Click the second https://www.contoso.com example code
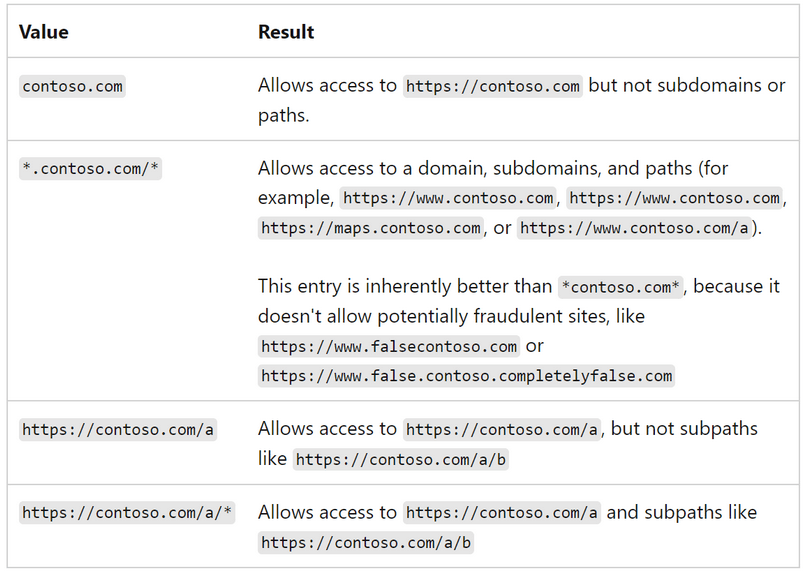Image resolution: width=804 pixels, height=574 pixels. click(x=674, y=198)
